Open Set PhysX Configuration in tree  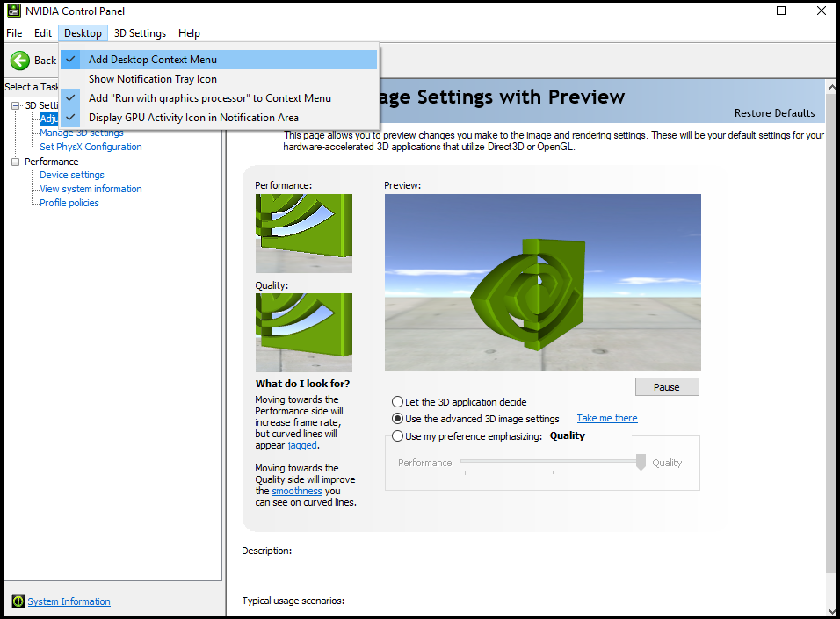pos(91,147)
